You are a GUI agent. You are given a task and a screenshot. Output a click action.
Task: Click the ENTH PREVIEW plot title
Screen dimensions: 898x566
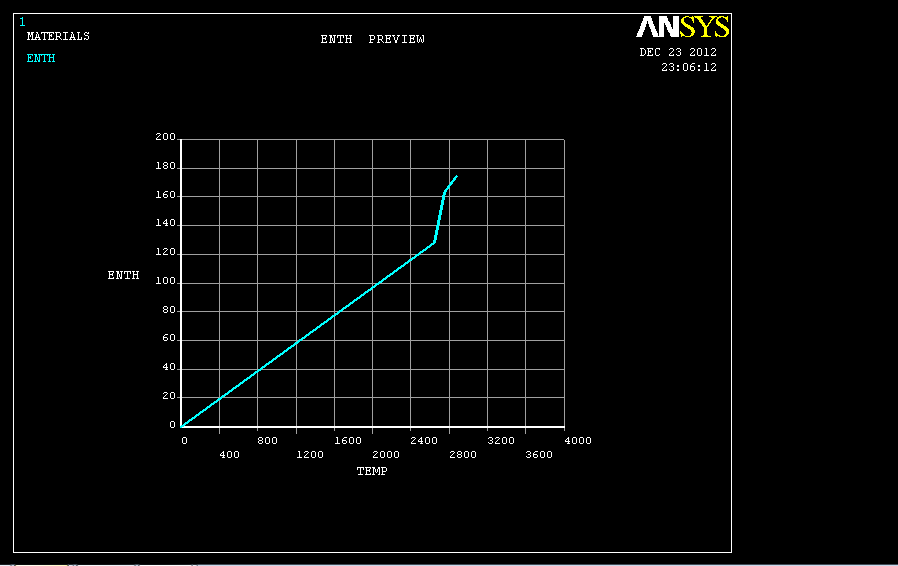coord(372,39)
